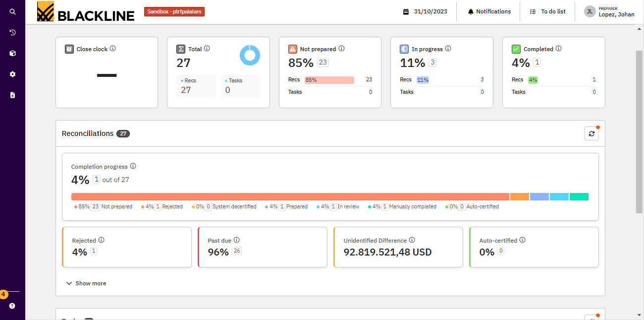The width and height of the screenshot is (644, 320).
Task: Open the settings gear in sidebar
Action: click(x=12, y=74)
